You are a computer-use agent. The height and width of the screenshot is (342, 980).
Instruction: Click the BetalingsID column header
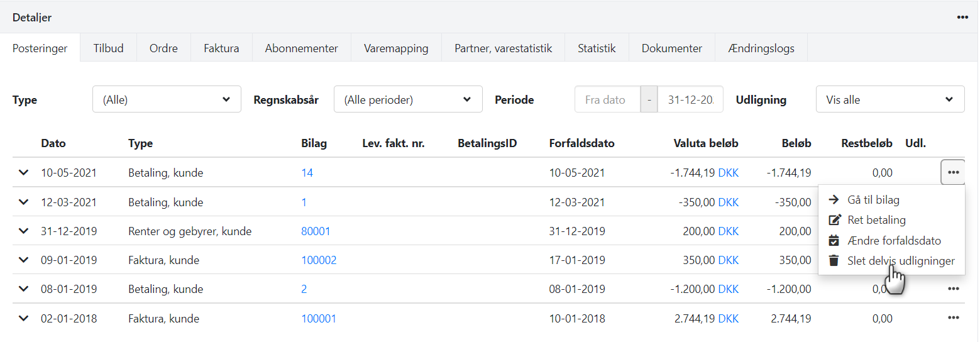(487, 143)
